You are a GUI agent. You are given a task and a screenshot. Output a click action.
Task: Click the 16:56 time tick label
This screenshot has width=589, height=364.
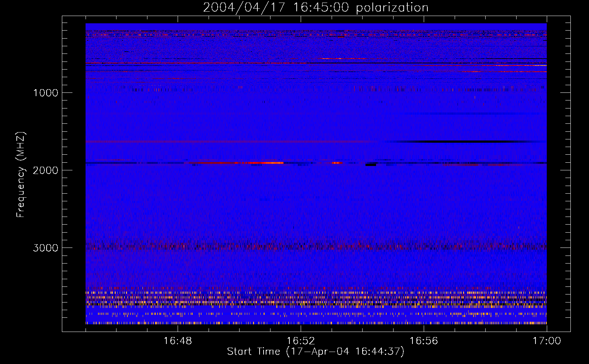(424, 341)
